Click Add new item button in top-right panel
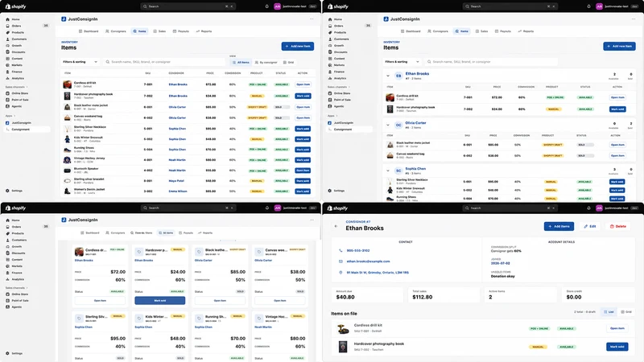644x362 pixels. point(619,47)
